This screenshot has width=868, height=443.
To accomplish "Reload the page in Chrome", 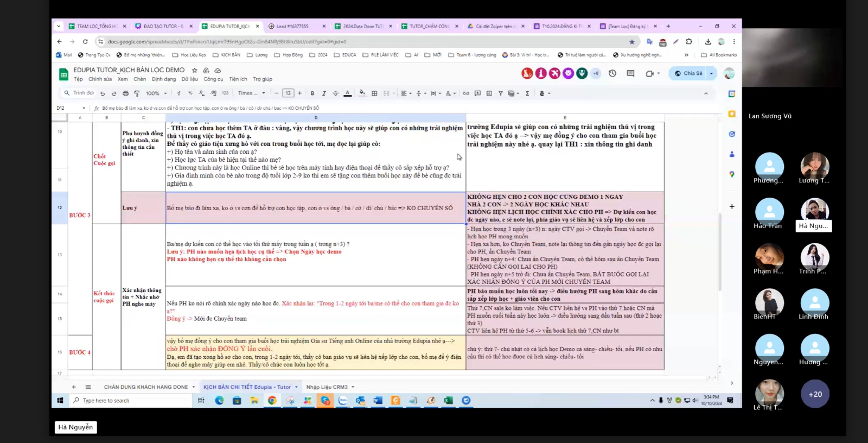I will (x=85, y=42).
